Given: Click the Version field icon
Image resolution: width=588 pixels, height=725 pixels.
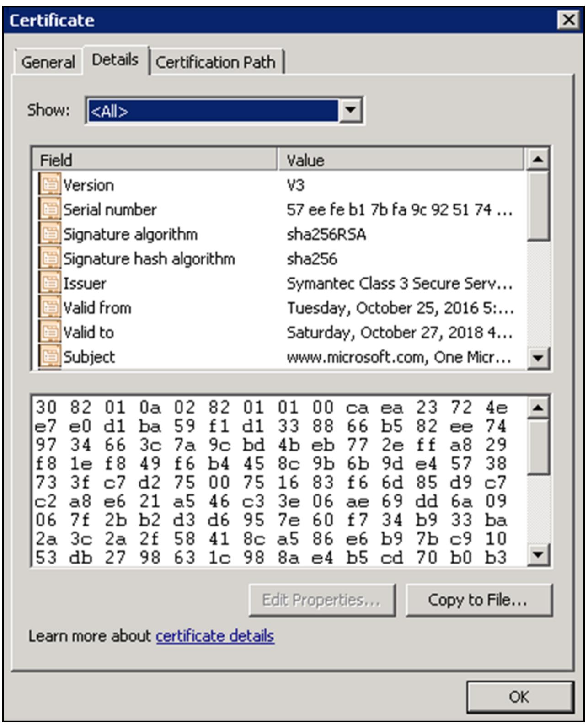Looking at the screenshot, I should 49,185.
